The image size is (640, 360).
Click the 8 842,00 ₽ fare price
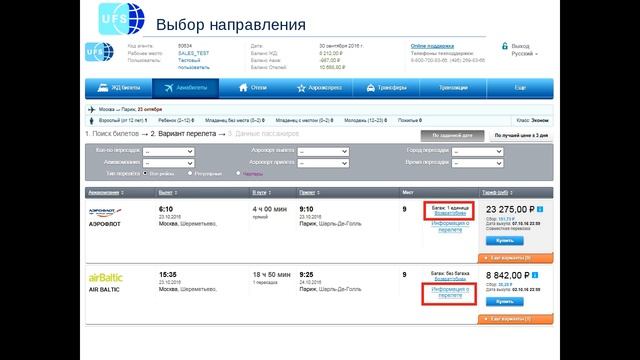tap(508, 276)
